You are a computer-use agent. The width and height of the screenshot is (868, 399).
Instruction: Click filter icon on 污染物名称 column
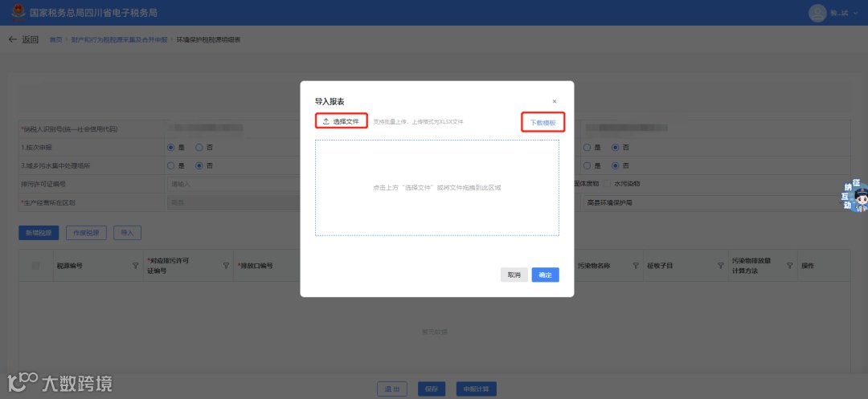[x=636, y=266]
